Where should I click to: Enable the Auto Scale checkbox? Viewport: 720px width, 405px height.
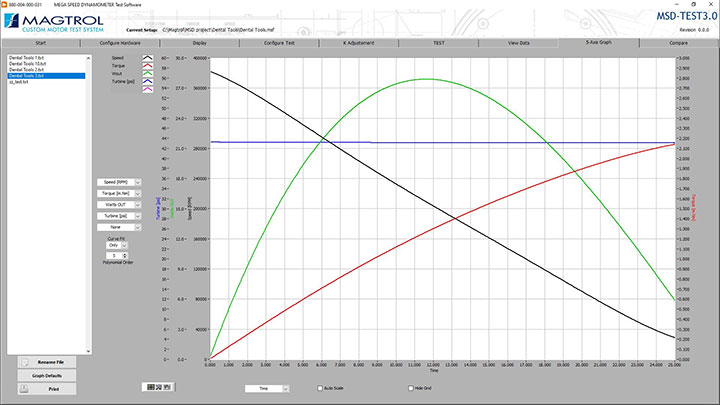click(x=320, y=387)
